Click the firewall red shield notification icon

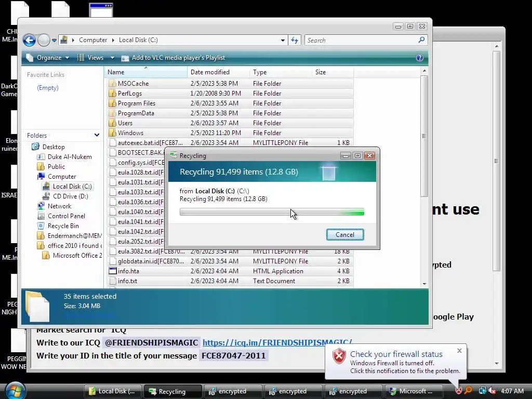pos(339,356)
